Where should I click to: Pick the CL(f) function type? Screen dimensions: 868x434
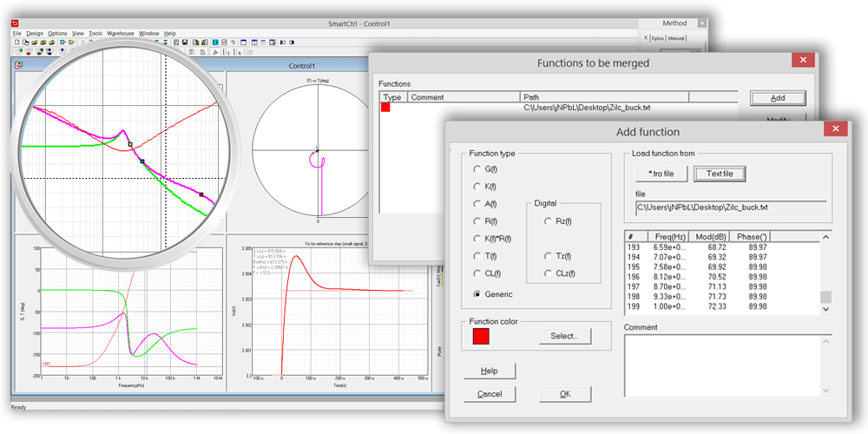coord(477,273)
